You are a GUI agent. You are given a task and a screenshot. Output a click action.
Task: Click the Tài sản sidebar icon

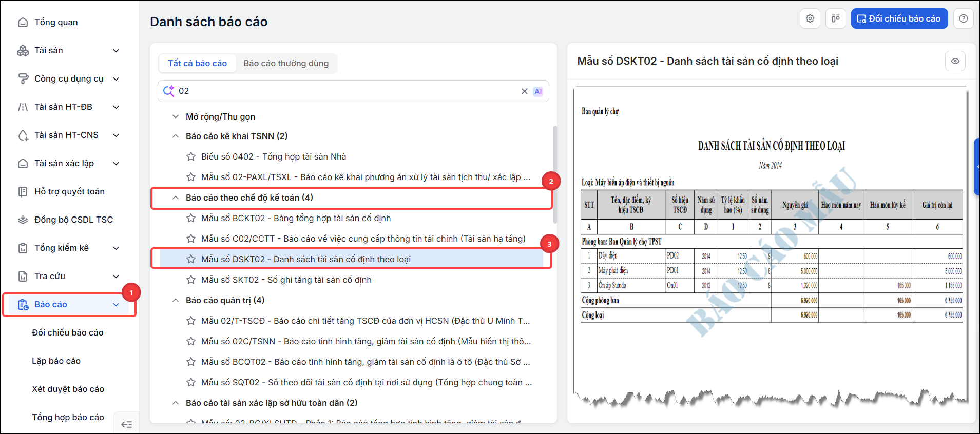pos(23,50)
